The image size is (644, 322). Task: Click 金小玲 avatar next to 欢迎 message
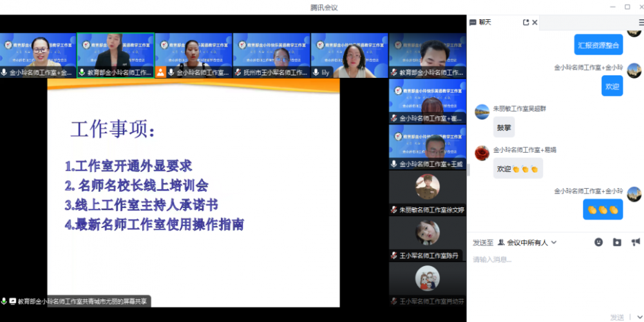[x=634, y=71]
